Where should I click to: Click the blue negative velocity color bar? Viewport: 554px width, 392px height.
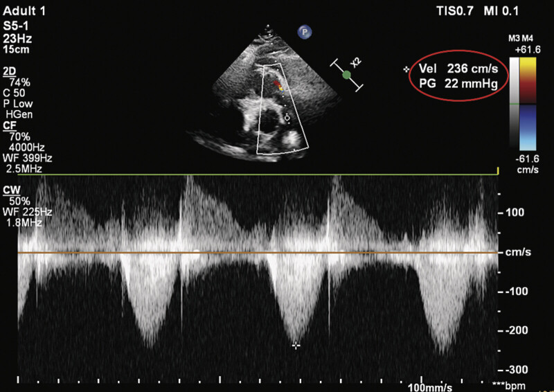[x=528, y=127]
